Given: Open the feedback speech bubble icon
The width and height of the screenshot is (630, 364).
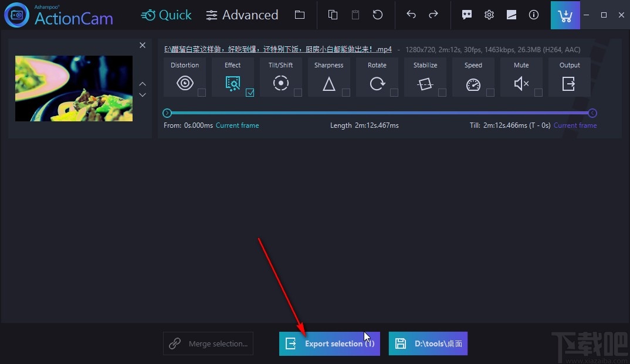Looking at the screenshot, I should pos(466,15).
